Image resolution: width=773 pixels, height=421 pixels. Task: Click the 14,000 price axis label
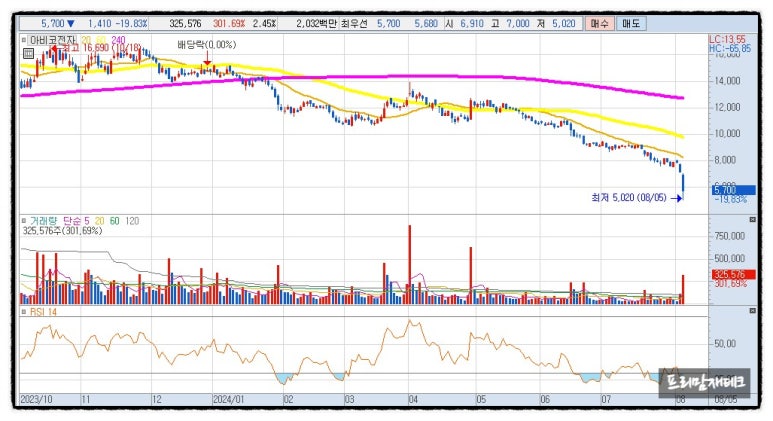pyautogui.click(x=727, y=80)
